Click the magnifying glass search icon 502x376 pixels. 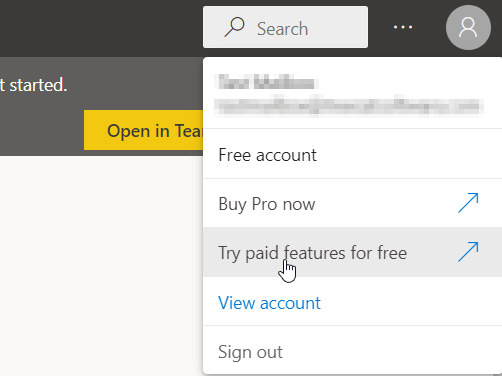234,27
